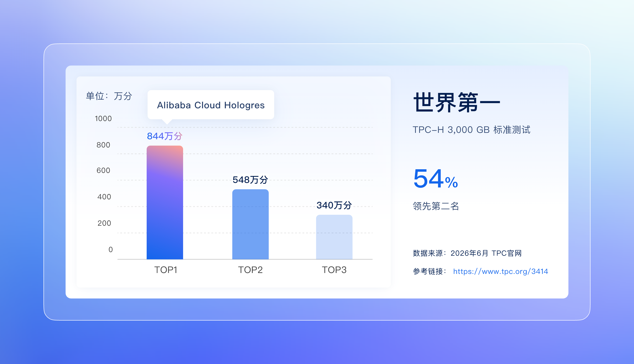Click the 200 y-axis tick label
This screenshot has width=634, height=364.
[x=104, y=223]
